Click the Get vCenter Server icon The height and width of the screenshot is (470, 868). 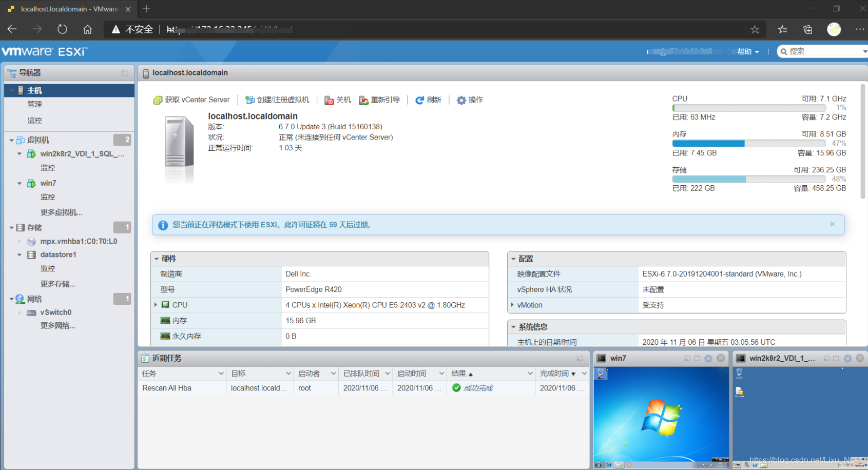pos(158,100)
